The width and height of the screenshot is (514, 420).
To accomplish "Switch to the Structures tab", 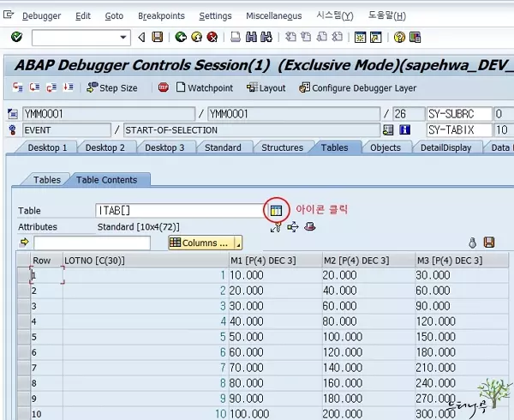I will click(x=282, y=147).
